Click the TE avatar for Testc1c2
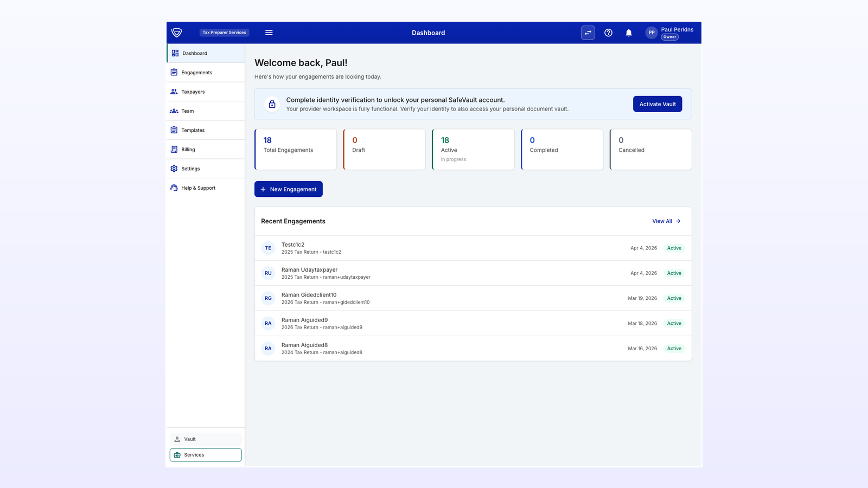868x488 pixels. 268,248
